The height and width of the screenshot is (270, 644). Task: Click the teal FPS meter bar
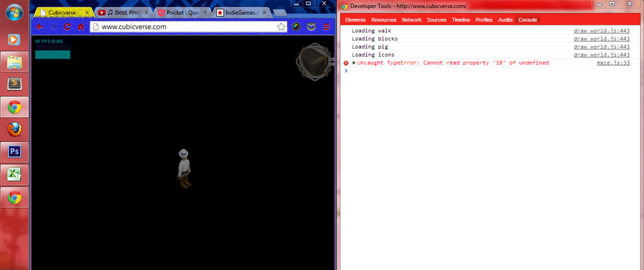click(53, 55)
